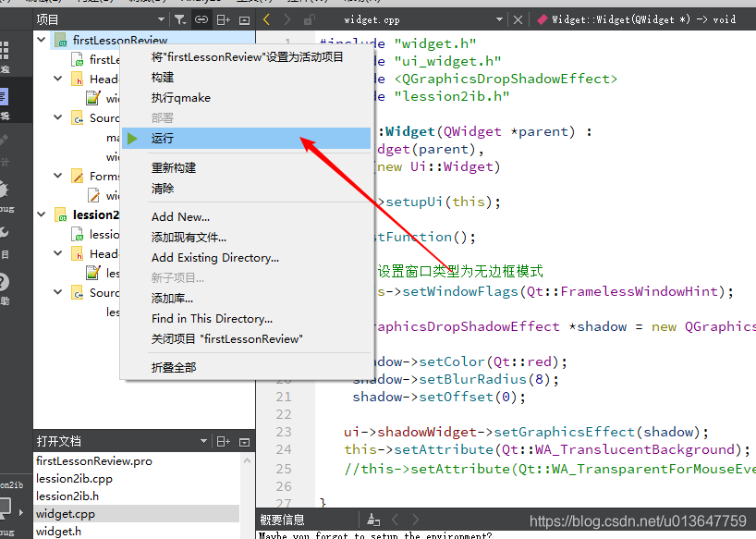Image resolution: width=756 pixels, height=539 pixels.
Task: Collapse the first Sources folder
Action: tap(58, 117)
